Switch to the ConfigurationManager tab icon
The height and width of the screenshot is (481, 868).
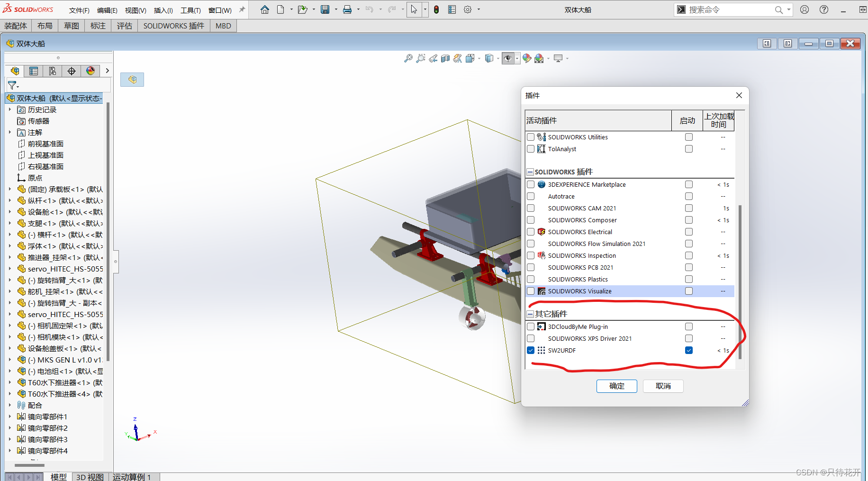point(53,71)
